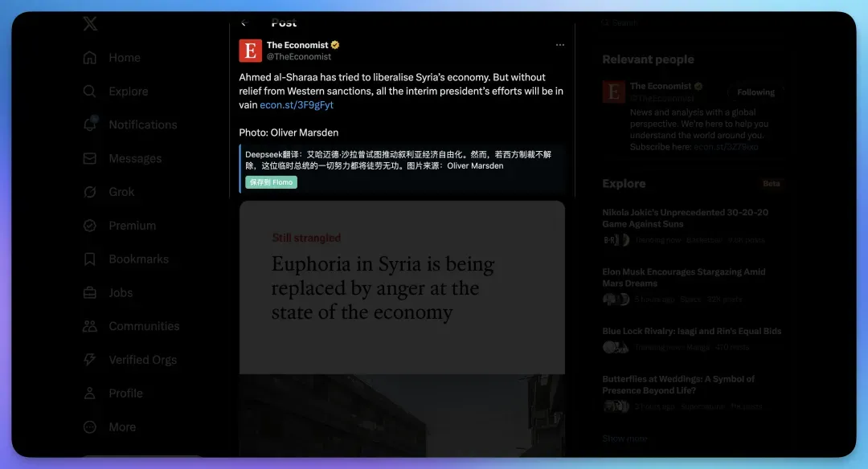Click the green 保存到 Flomo button
Image resolution: width=868 pixels, height=469 pixels.
[x=272, y=182]
